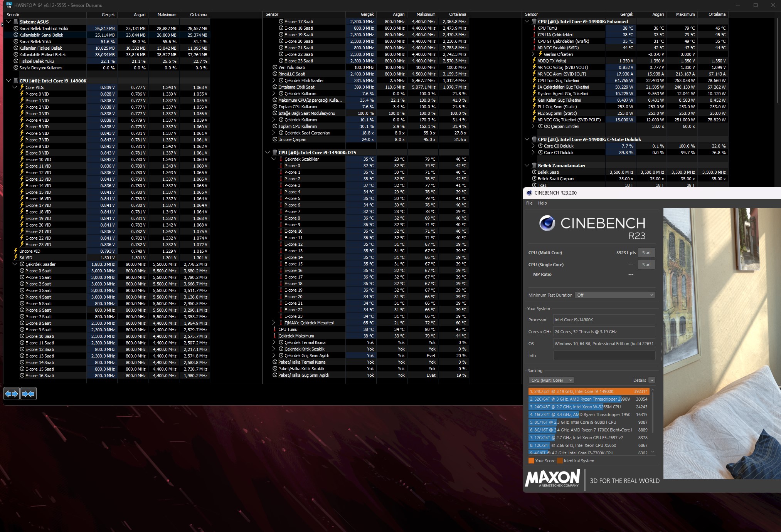Screen dimensions: 781x532
Task: Click the lightning icon beside PL1 Güç Sınırı (Static)
Action: [x=534, y=107]
